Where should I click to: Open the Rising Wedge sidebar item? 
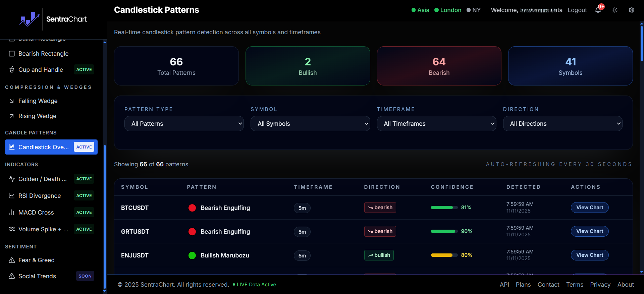(51, 116)
